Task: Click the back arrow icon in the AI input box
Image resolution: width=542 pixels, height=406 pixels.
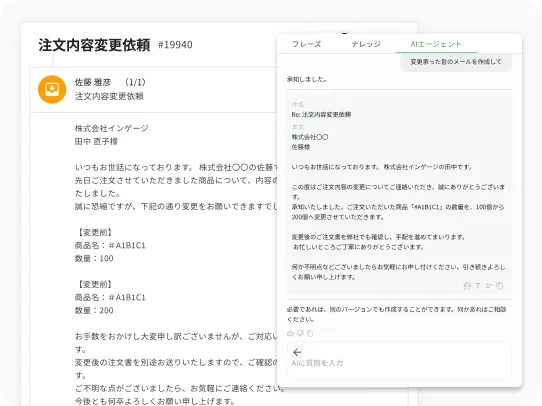Action: click(x=297, y=352)
